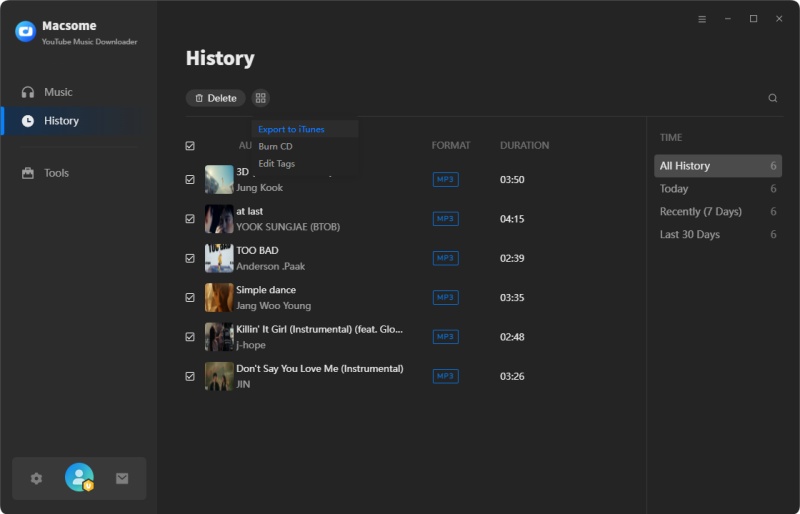Viewport: 800px width, 514px height.
Task: Click the DURATION column header
Action: tap(524, 145)
